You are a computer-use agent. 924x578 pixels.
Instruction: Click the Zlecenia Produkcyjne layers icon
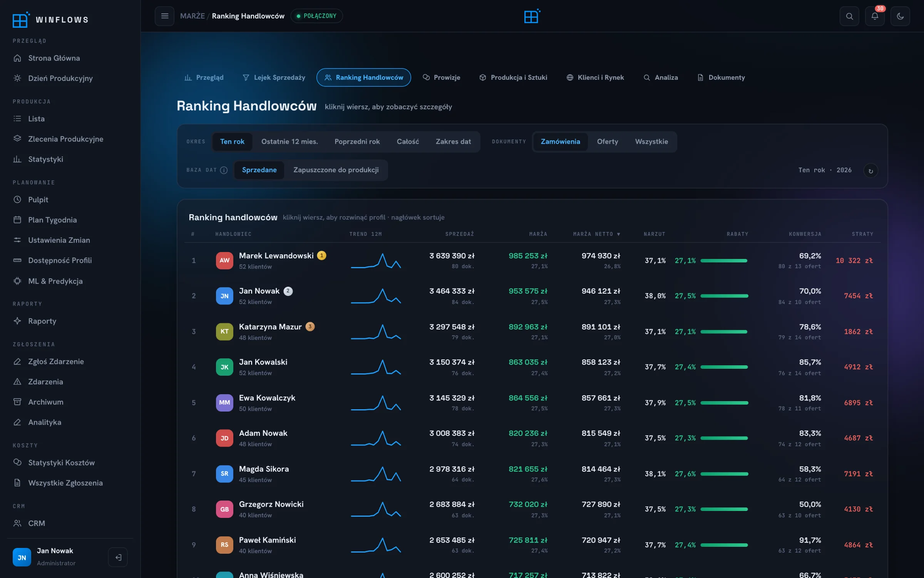[x=17, y=139]
